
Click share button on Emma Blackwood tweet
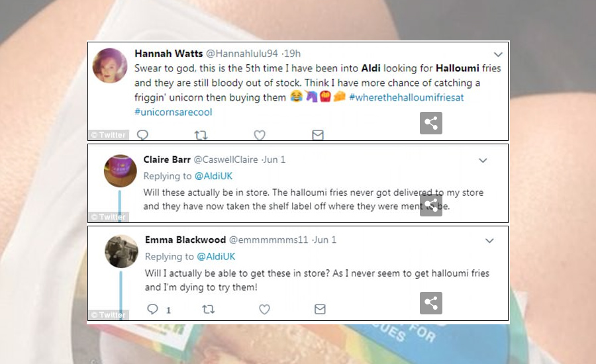431,303
